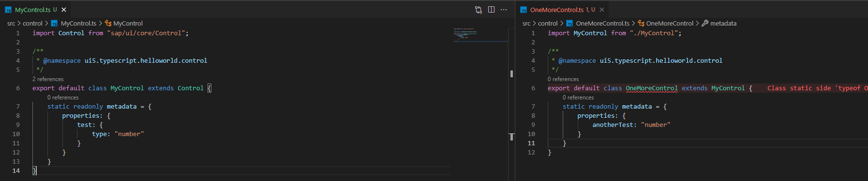Click '@namespace' tag in left editor comment

pos(62,61)
